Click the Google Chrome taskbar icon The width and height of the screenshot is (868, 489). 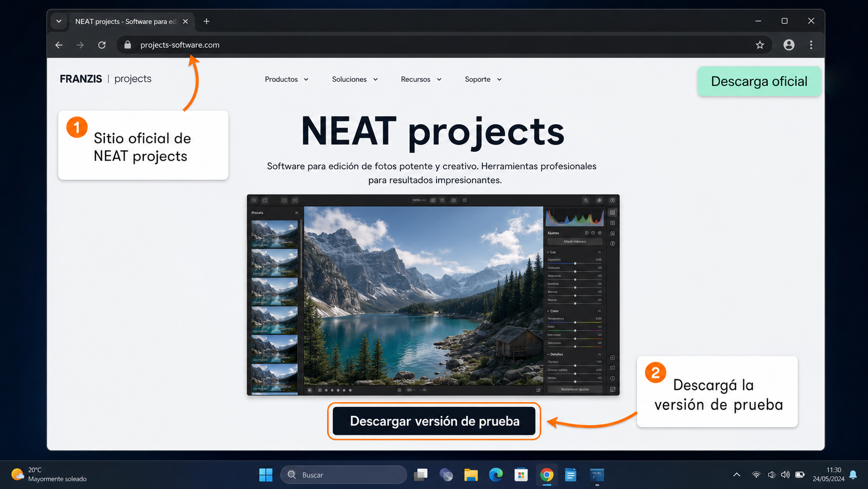(546, 475)
